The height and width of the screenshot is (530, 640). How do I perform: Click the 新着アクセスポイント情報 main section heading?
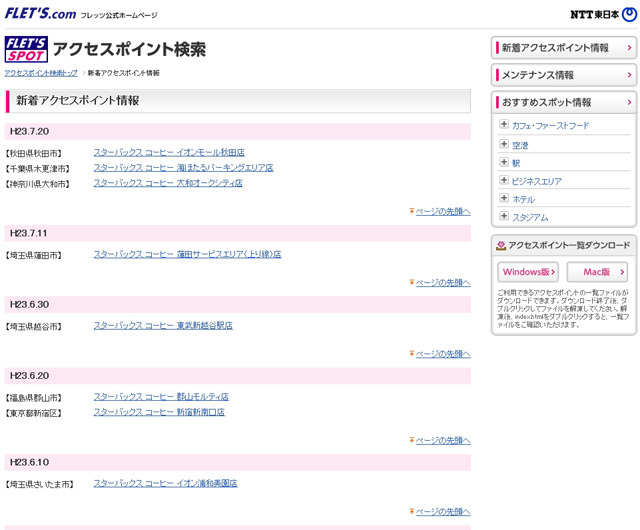click(x=78, y=100)
